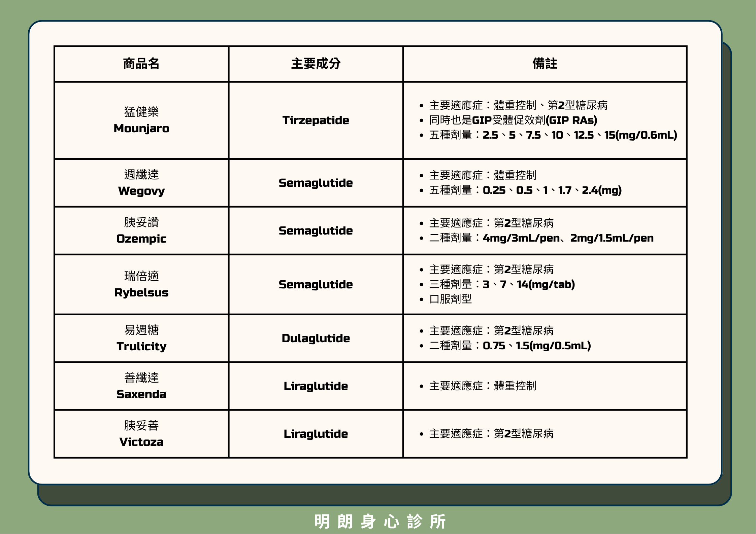756x534 pixels.
Task: Select the 易週糖 product name
Action: tap(141, 330)
